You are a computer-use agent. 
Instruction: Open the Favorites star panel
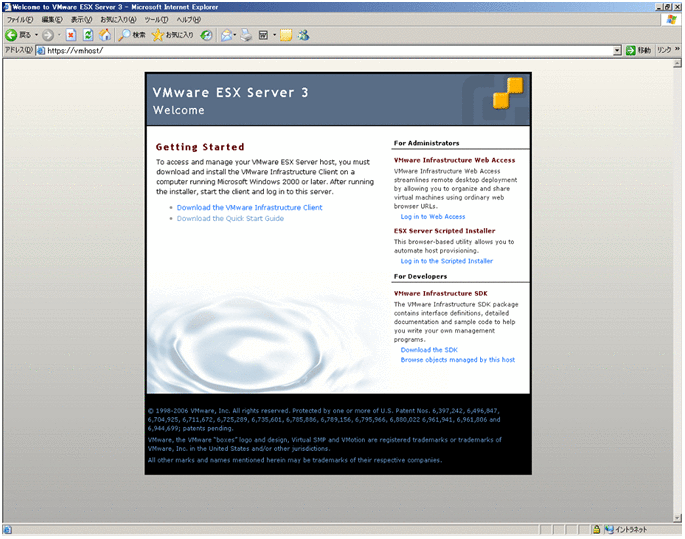pyautogui.click(x=173, y=35)
